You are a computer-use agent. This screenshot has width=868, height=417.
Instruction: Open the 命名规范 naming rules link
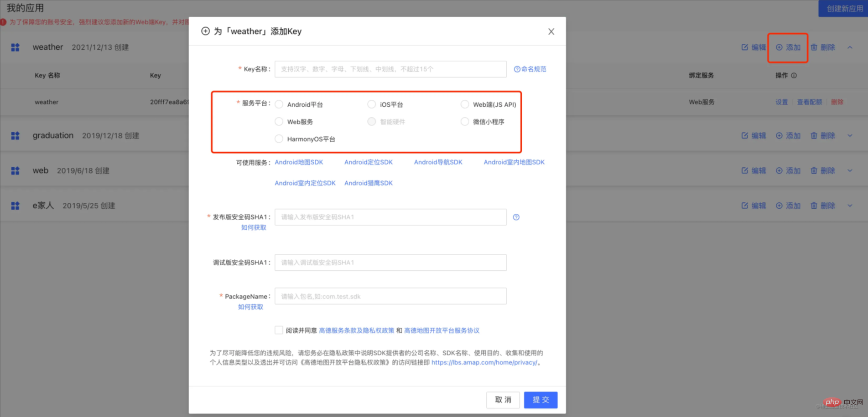click(530, 69)
